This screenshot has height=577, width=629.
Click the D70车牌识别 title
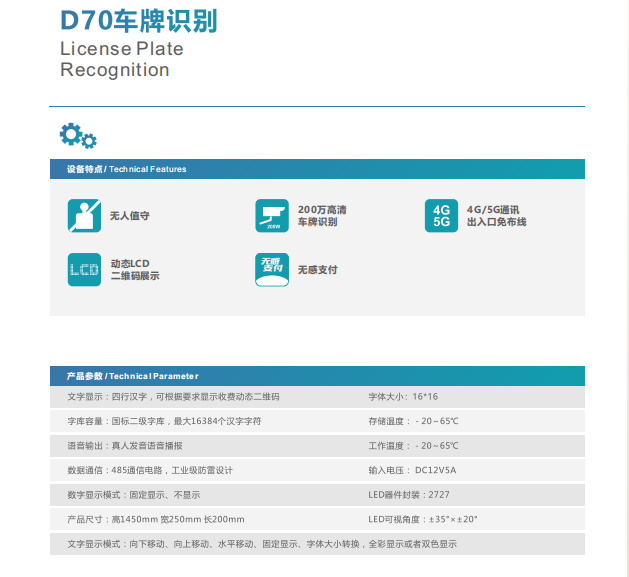click(138, 21)
